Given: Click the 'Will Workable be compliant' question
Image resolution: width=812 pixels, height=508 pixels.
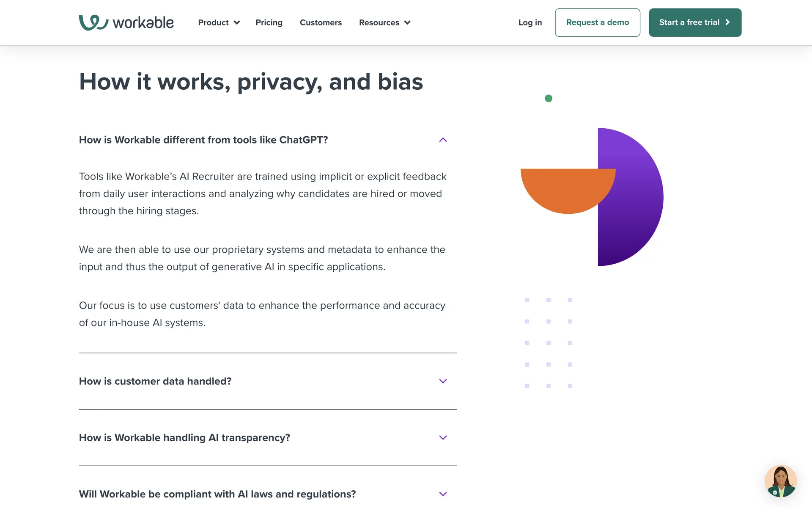Looking at the screenshot, I should point(217,494).
